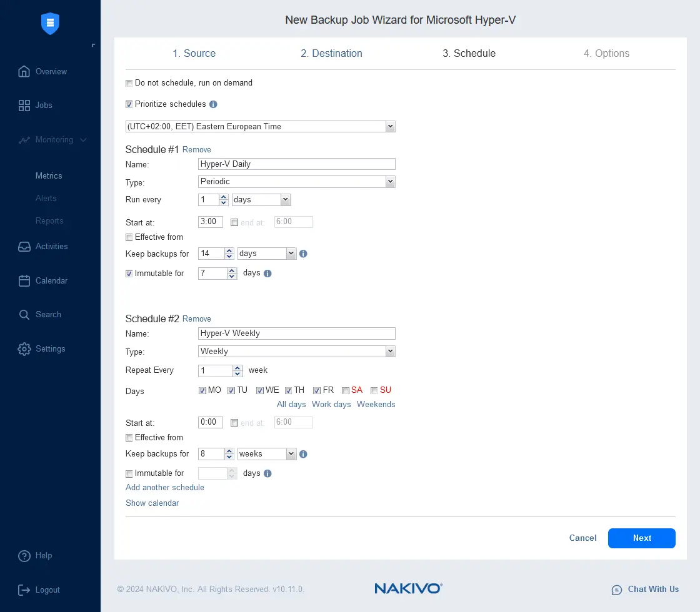Viewport: 700px width, 612px height.
Task: Open Metrics in the sidebar
Action: pyautogui.click(x=49, y=175)
